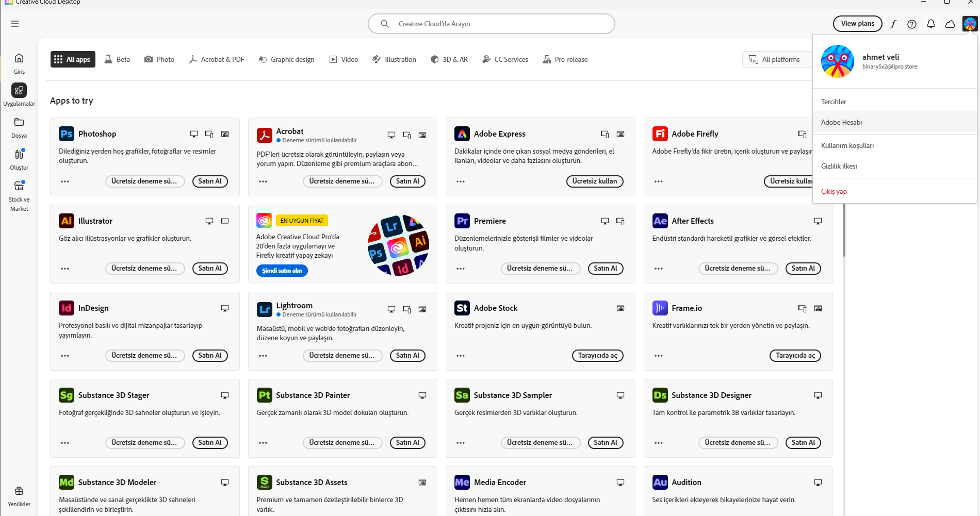Switch to the Photo category tab
Viewport: 980px width, 516px height.
pyautogui.click(x=159, y=59)
